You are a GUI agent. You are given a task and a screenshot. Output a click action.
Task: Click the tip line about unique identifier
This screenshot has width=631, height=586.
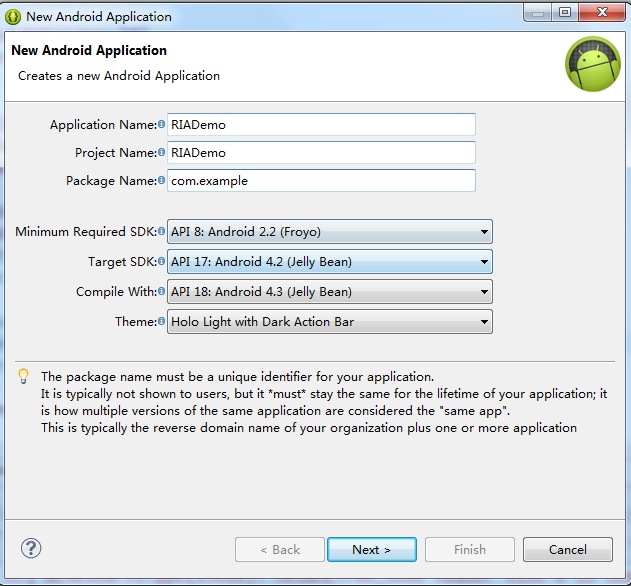pos(237,377)
